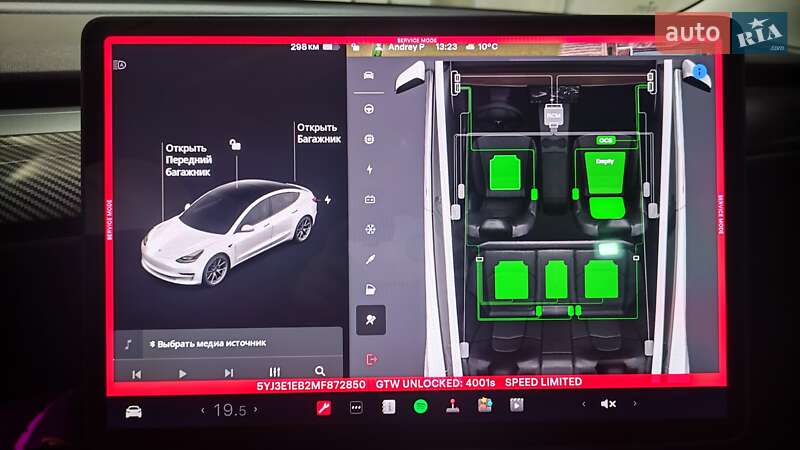The height and width of the screenshot is (450, 800).
Task: Tap 'SPEED LIMITED' status text
Action: [x=543, y=382]
